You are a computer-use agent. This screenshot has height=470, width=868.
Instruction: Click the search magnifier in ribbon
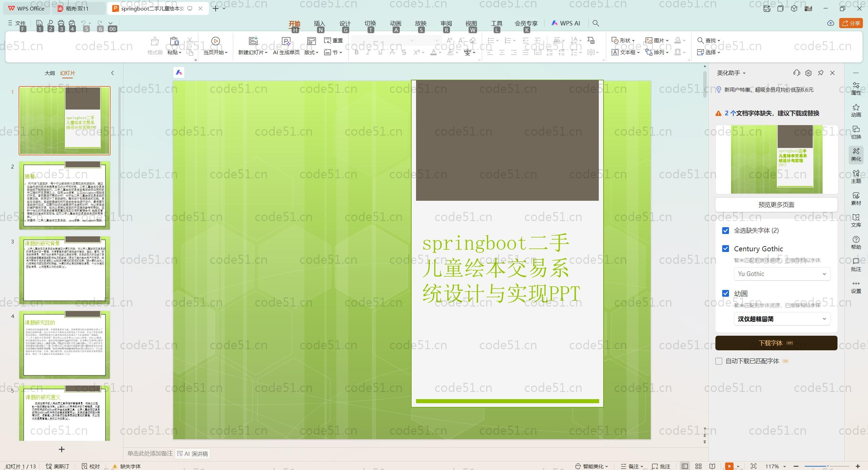(596, 23)
